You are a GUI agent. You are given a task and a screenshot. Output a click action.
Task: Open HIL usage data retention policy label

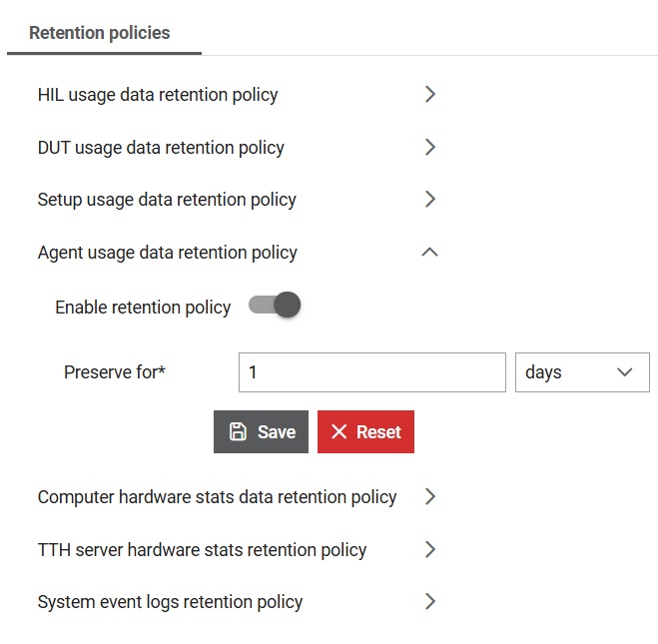click(x=158, y=95)
